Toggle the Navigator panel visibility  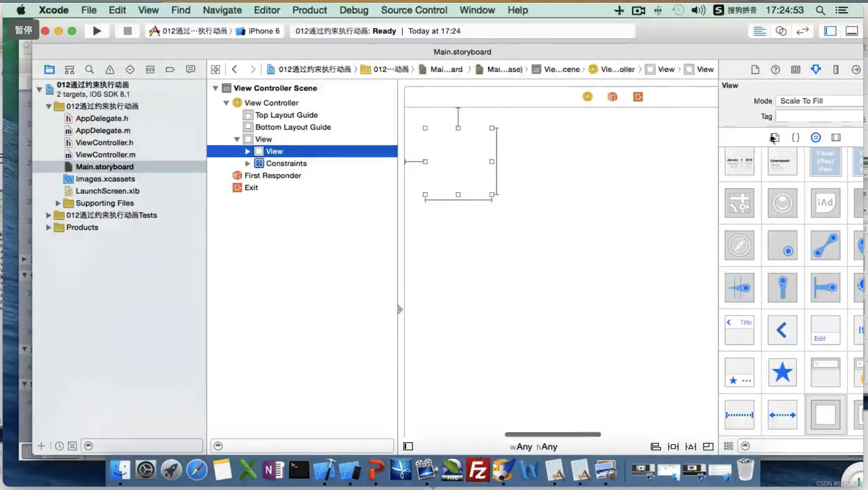tap(830, 31)
